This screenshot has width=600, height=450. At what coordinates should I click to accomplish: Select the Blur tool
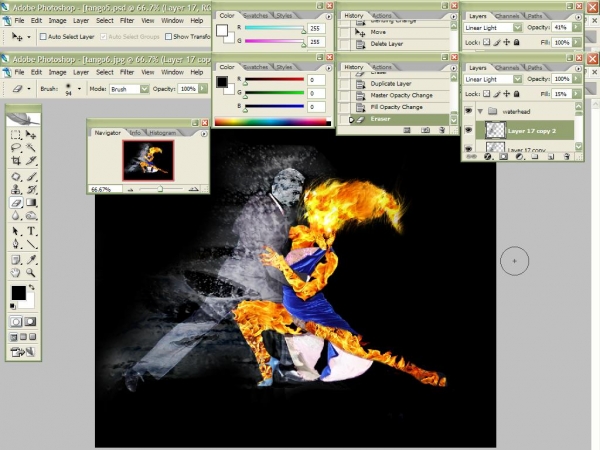(16, 215)
